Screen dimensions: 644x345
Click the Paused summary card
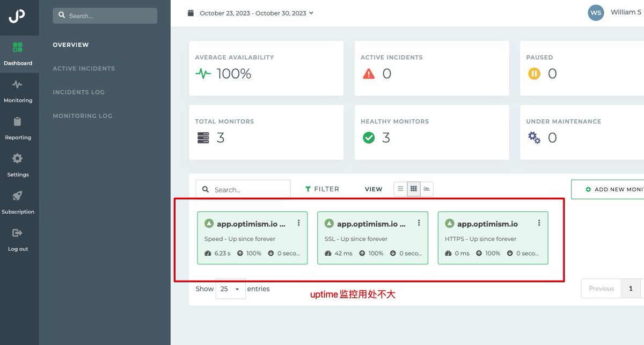[x=582, y=68]
